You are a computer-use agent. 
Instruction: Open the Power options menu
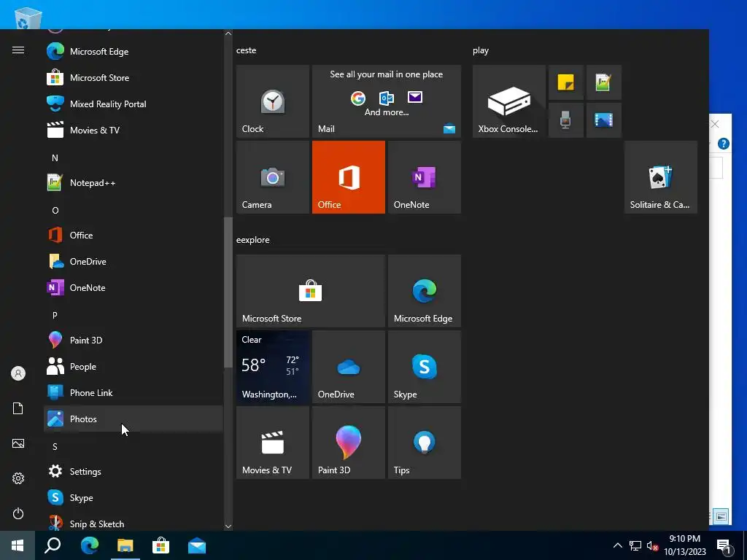(x=18, y=513)
